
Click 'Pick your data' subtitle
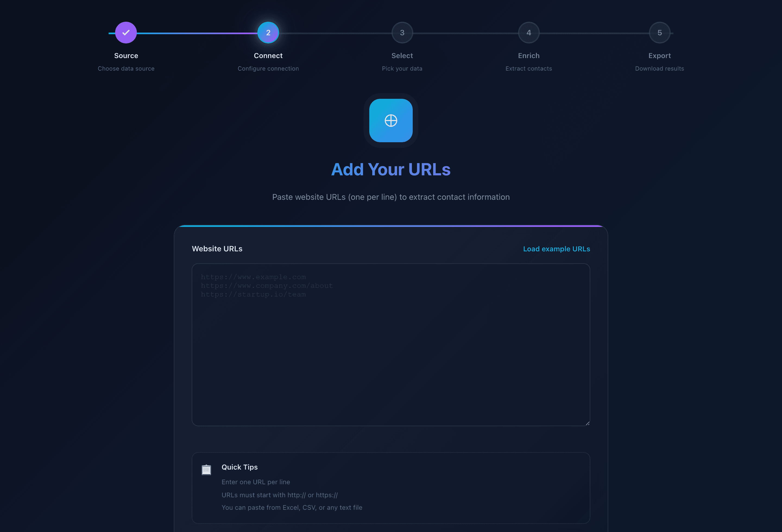coord(402,69)
